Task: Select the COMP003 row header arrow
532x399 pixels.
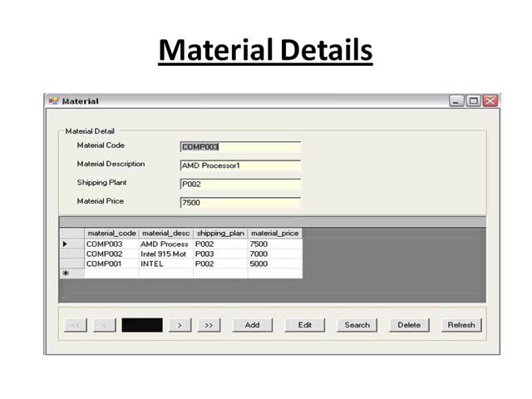Action: coord(72,244)
